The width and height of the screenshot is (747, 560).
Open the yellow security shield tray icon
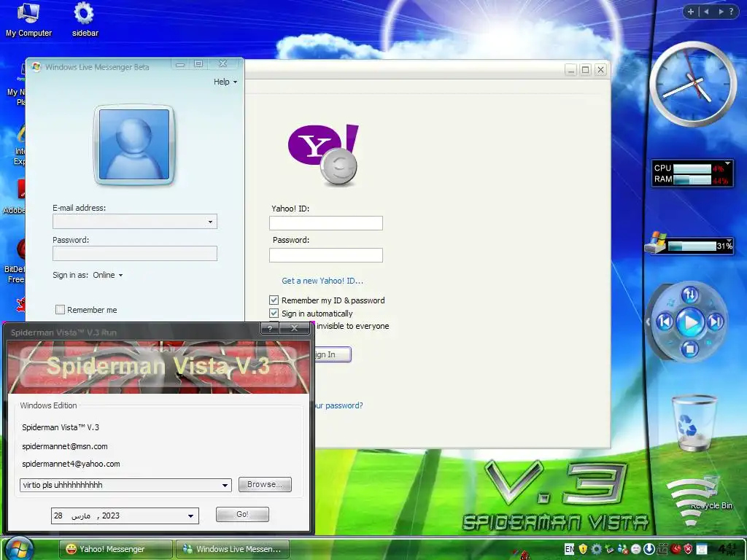tap(583, 549)
